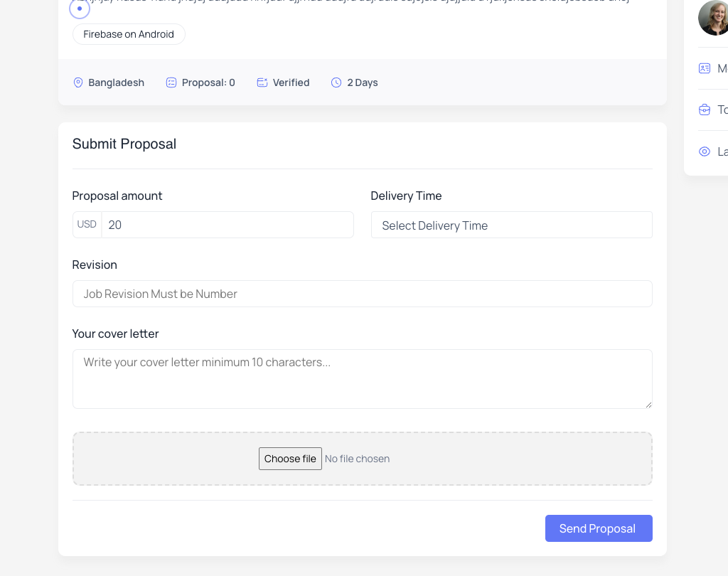Click the clock icon next to 2 Days
This screenshot has height=576, width=728.
336,82
